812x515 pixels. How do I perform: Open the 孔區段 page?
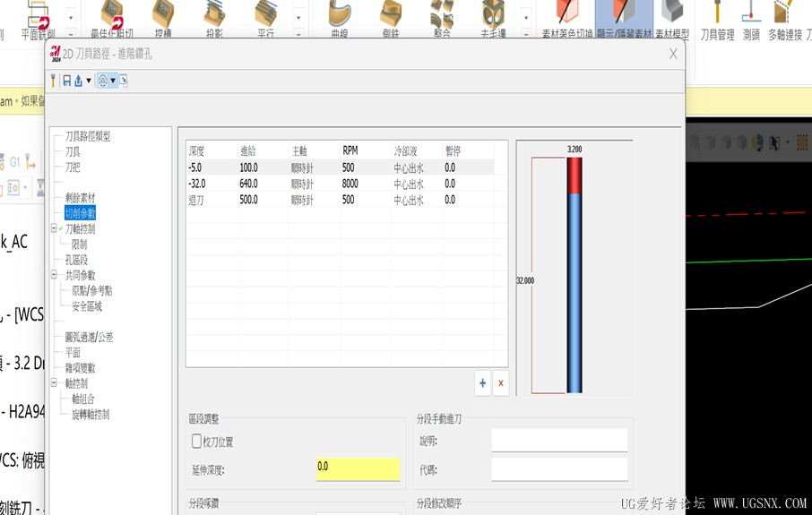tap(76, 260)
